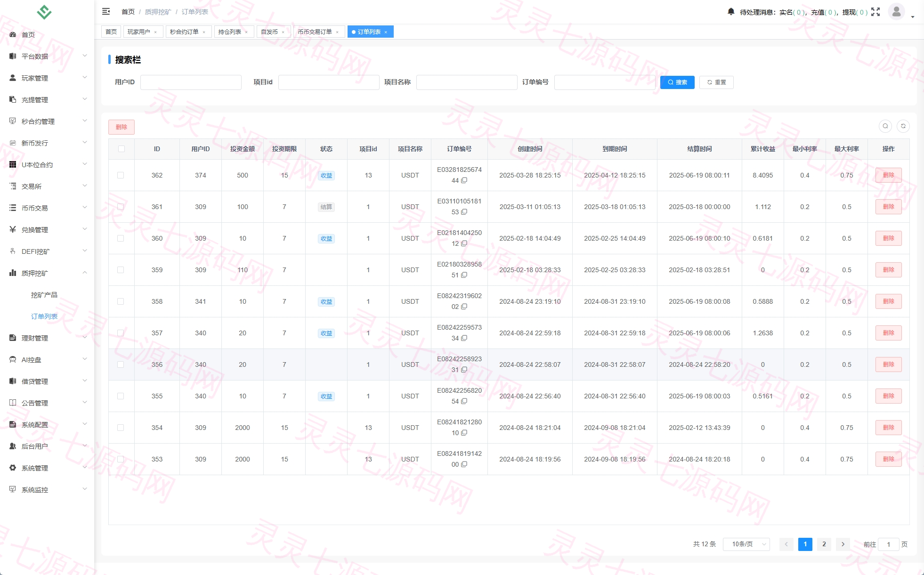Viewport: 924px width, 575px height.
Task: Go to next page arrow
Action: (x=843, y=544)
